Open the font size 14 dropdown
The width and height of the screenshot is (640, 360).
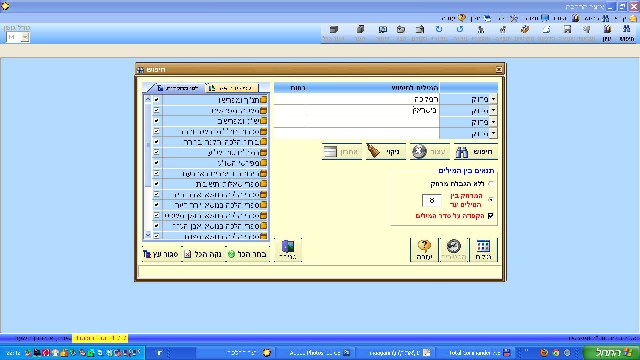[25, 37]
